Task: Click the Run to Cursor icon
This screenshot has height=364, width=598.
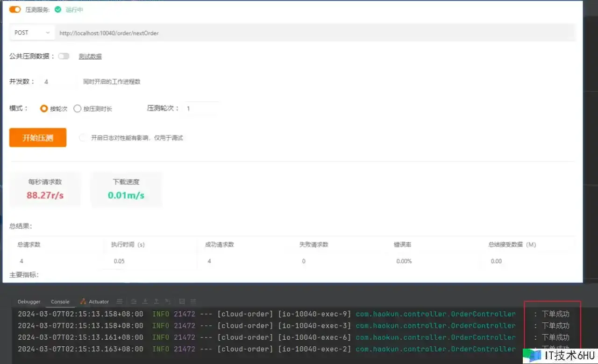Action: point(168,301)
